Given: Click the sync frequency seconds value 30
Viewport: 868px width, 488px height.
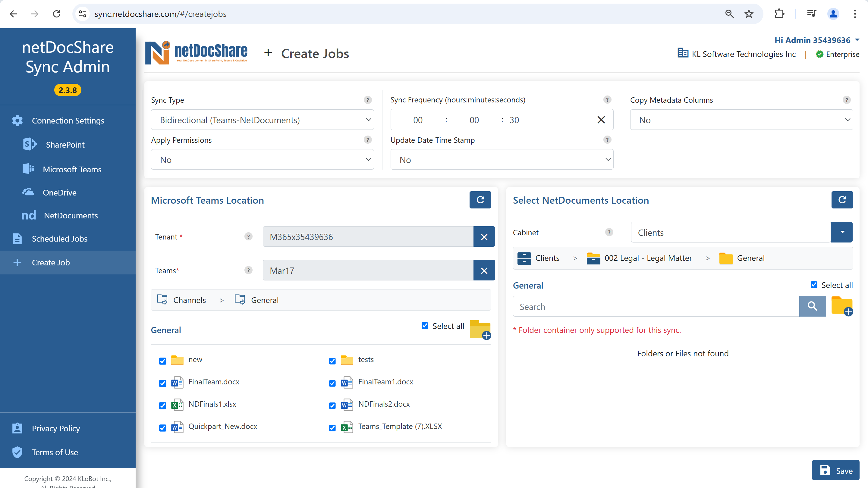Looking at the screenshot, I should pyautogui.click(x=514, y=120).
